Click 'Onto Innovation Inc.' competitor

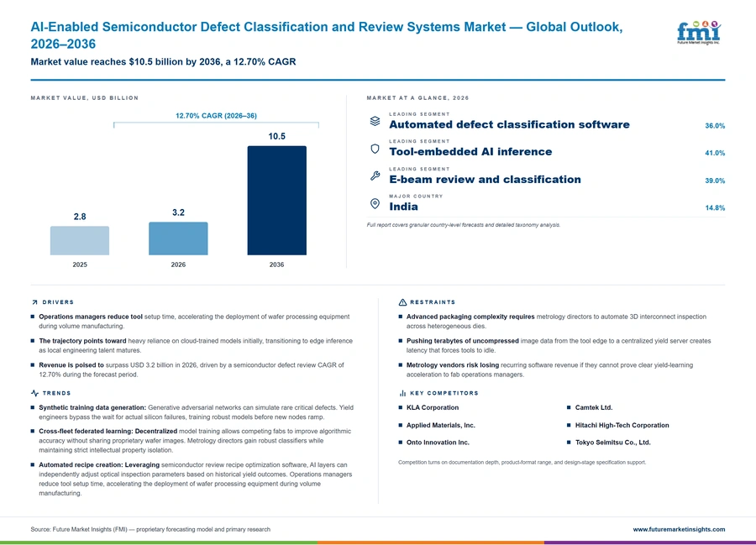[x=438, y=443]
